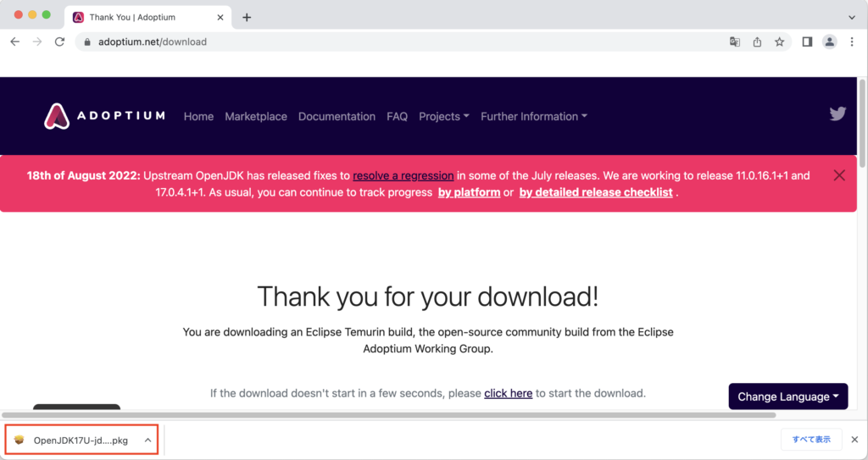The width and height of the screenshot is (868, 460).
Task: Open Documentation in navigation
Action: [337, 116]
